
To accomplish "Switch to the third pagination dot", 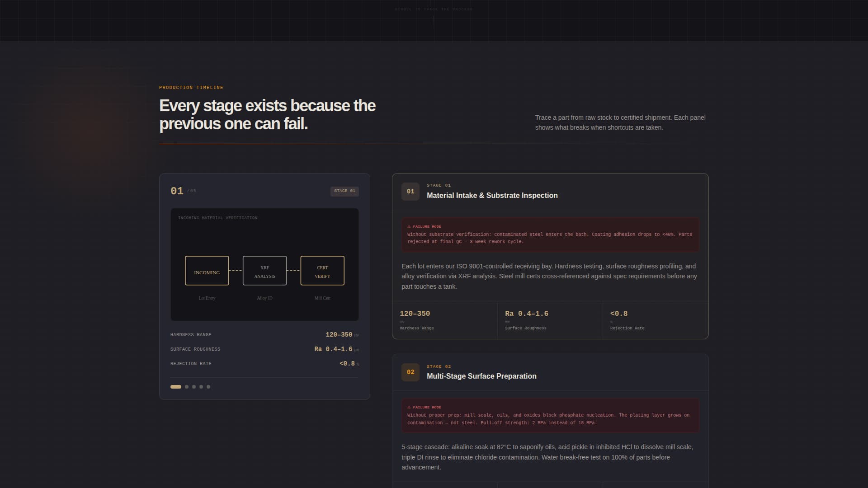I will [194, 387].
